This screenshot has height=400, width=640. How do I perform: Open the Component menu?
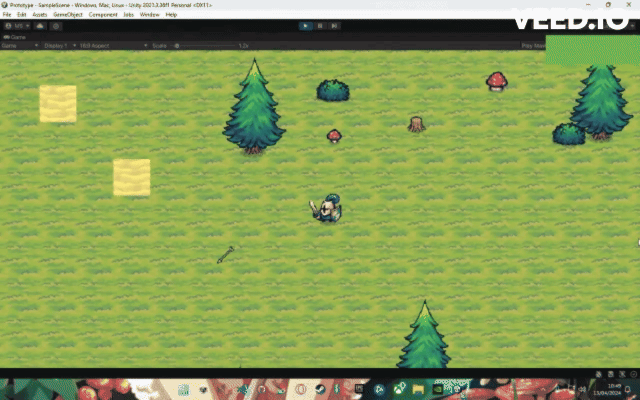103,15
